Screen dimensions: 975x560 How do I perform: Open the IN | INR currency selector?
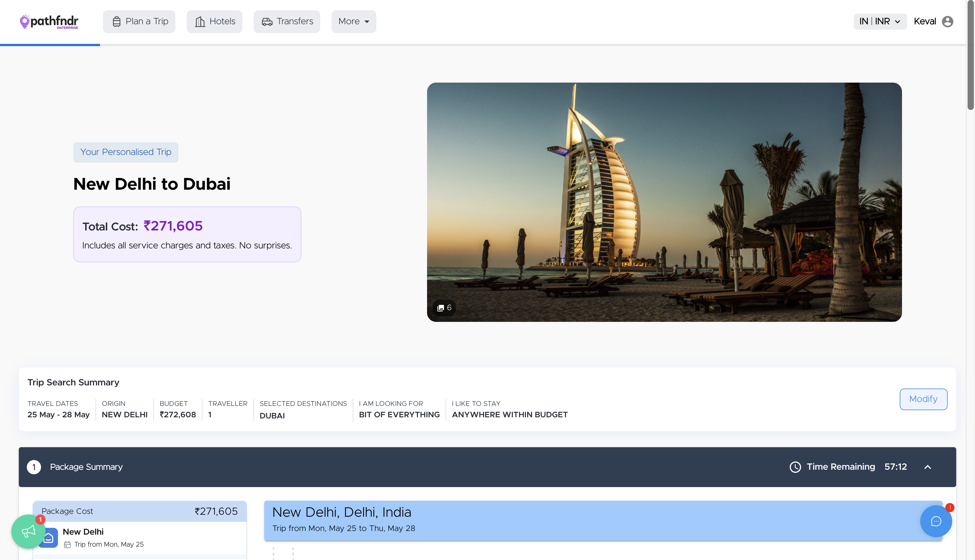pyautogui.click(x=880, y=22)
